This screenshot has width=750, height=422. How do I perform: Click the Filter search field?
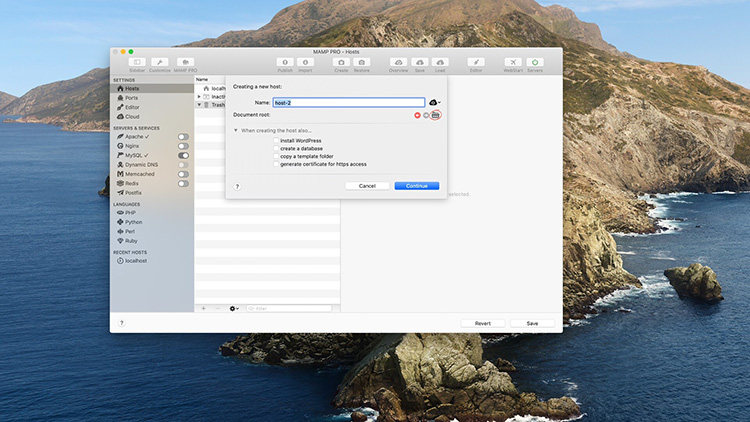pyautogui.click(x=289, y=309)
